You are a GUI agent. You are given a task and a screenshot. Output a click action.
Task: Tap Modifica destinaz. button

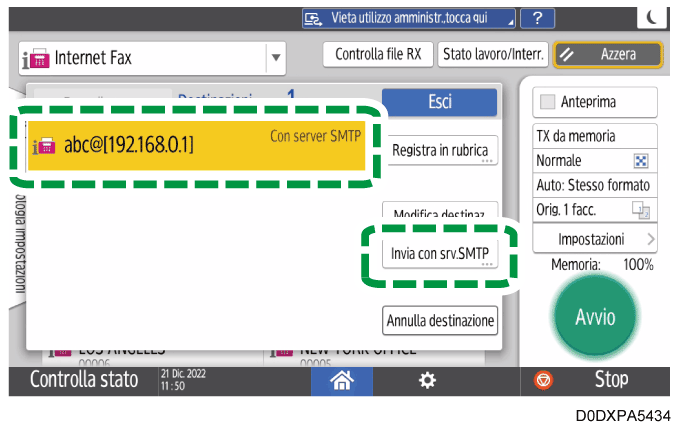click(x=440, y=210)
